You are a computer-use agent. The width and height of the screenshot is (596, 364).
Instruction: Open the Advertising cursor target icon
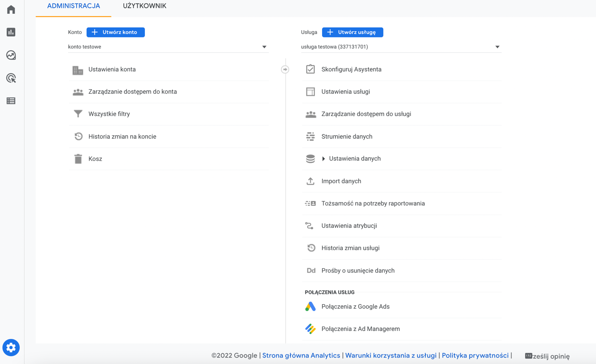coord(11,78)
